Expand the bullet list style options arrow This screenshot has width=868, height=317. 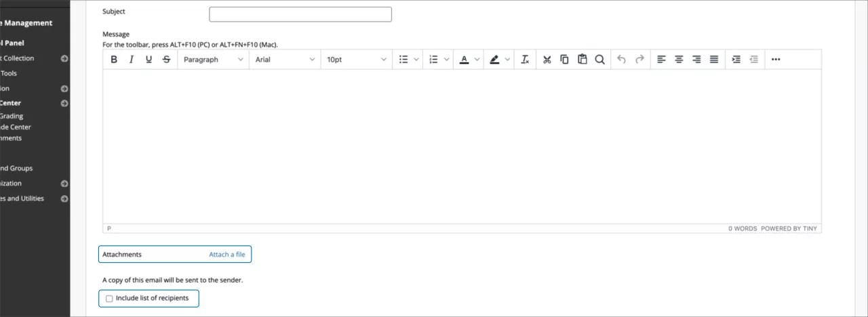[416, 60]
